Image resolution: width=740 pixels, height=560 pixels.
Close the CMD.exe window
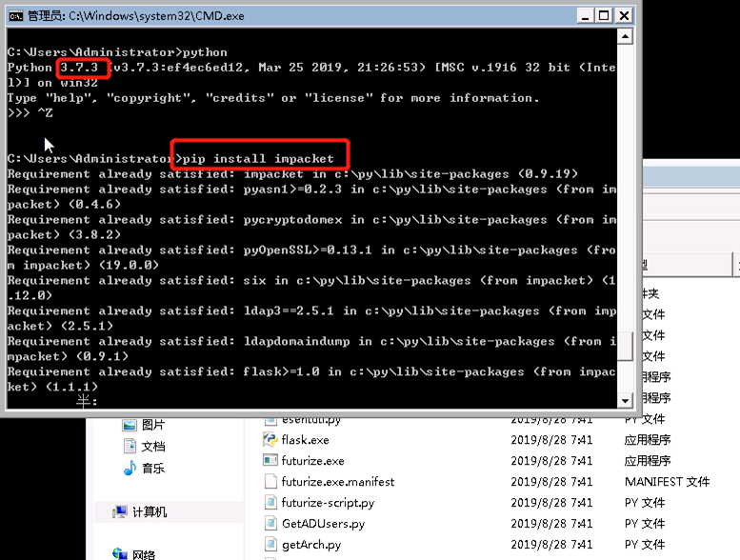click(625, 16)
